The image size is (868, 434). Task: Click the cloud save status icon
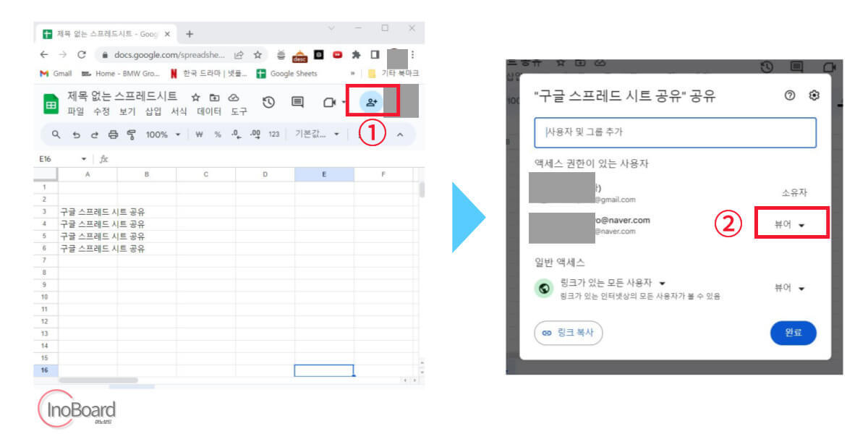coord(233,97)
